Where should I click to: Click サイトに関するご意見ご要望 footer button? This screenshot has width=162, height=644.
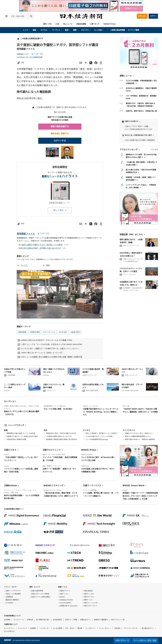(x=145, y=640)
